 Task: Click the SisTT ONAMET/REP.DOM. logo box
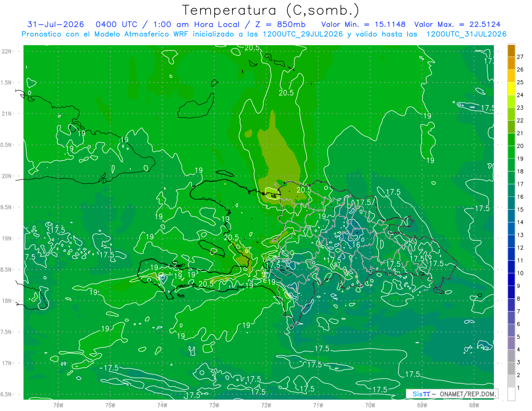click(452, 394)
